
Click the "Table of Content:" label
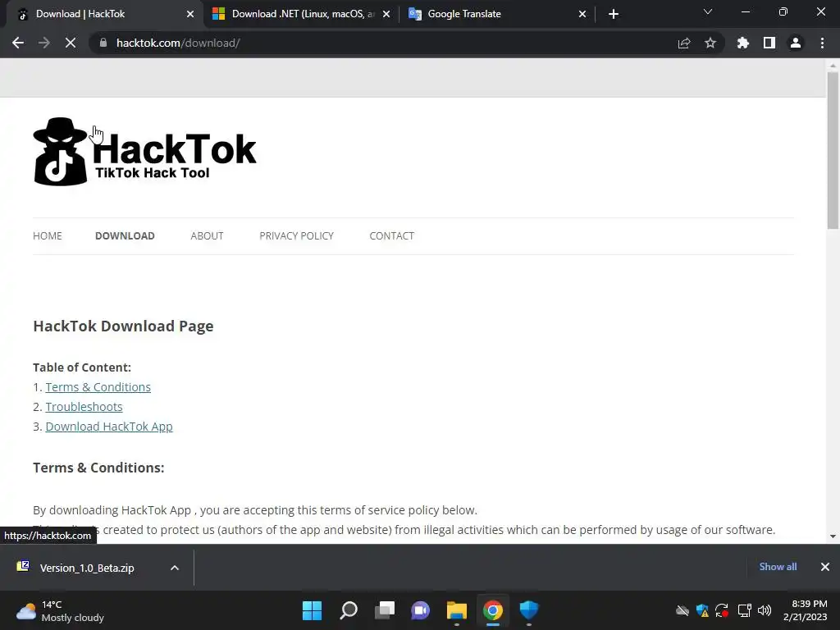pyautogui.click(x=82, y=367)
